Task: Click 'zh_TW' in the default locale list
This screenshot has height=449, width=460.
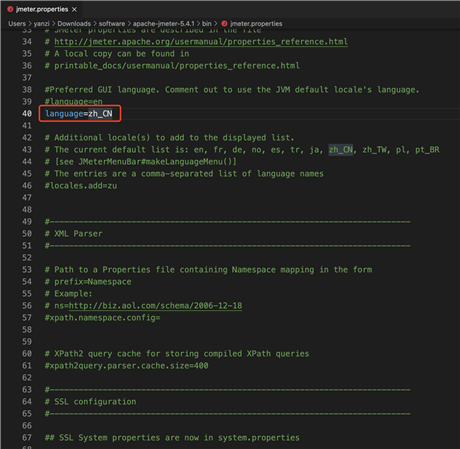Action: tap(375, 150)
